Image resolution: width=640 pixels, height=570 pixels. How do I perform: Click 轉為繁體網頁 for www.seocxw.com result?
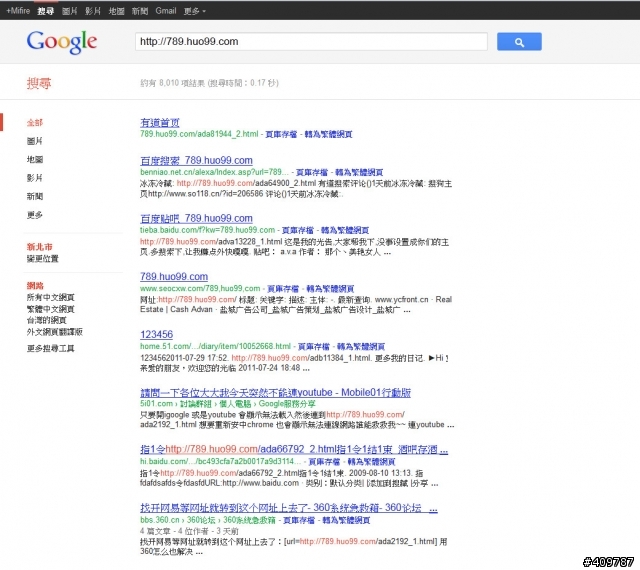click(330, 288)
